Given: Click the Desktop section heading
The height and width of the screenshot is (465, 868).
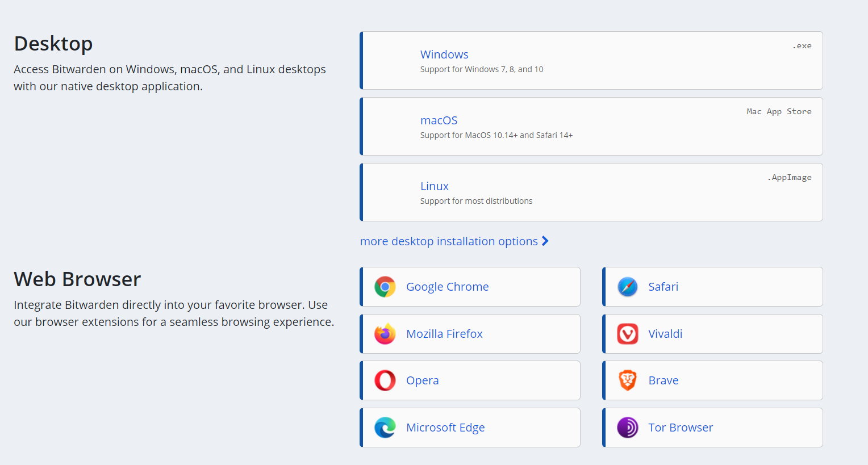Looking at the screenshot, I should tap(53, 44).
